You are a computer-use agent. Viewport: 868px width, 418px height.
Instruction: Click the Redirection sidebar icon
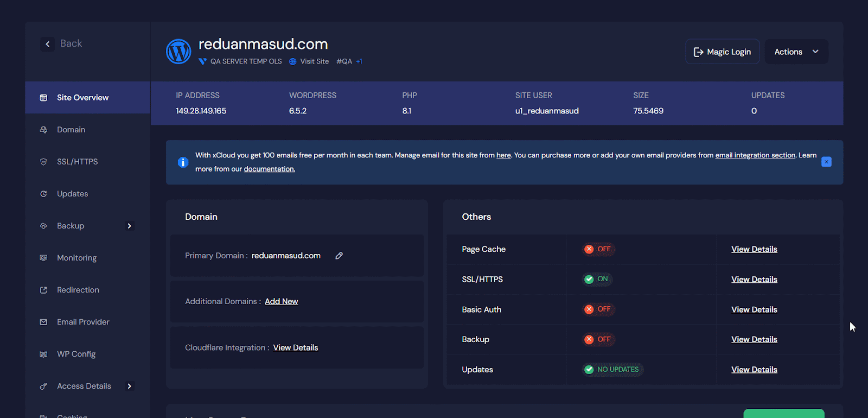tap(43, 290)
